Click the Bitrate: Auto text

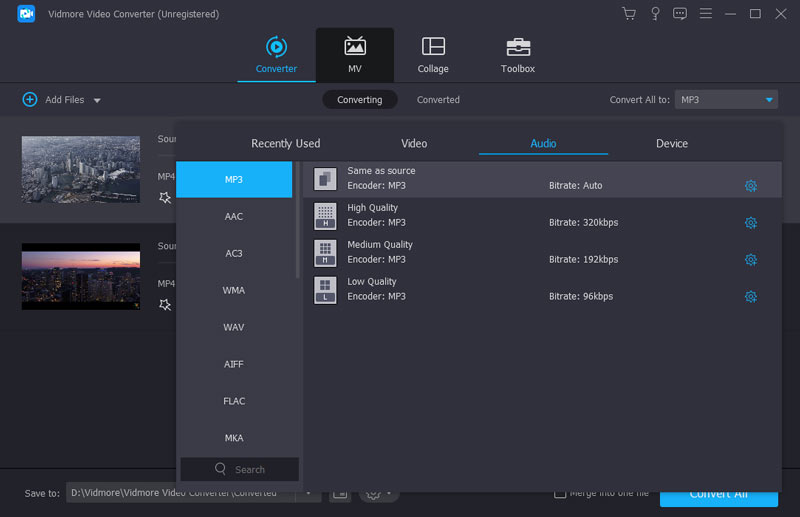(576, 186)
